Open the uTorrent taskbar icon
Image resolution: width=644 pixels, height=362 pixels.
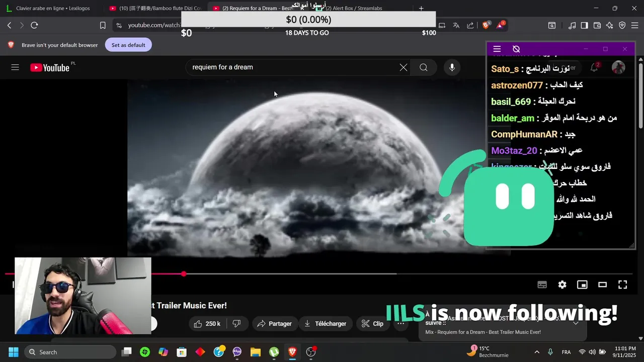(274, 352)
